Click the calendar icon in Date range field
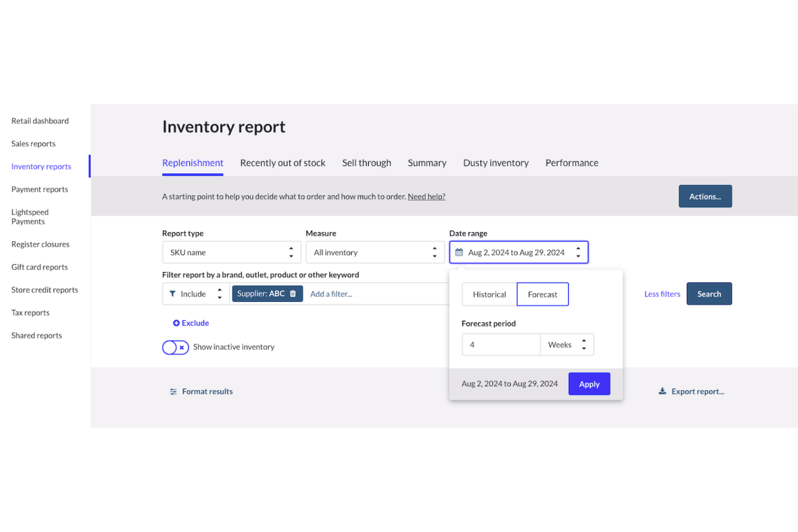The width and height of the screenshot is (798, 532). 459,252
